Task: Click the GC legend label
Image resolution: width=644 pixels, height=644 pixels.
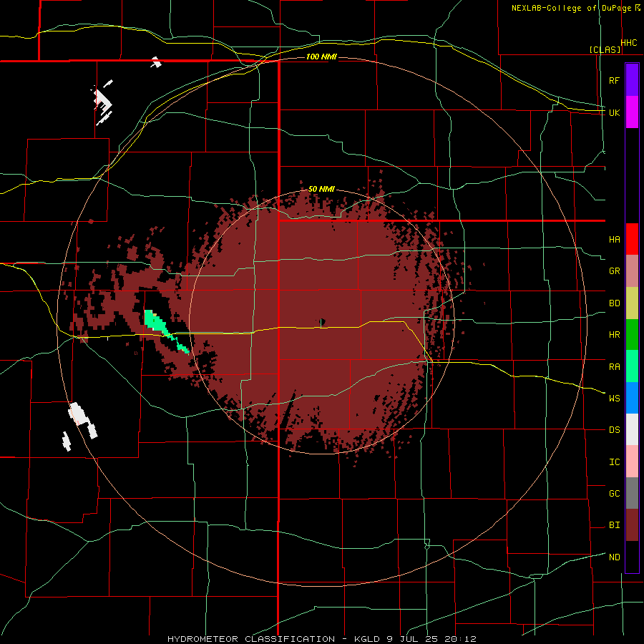Action: point(615,493)
